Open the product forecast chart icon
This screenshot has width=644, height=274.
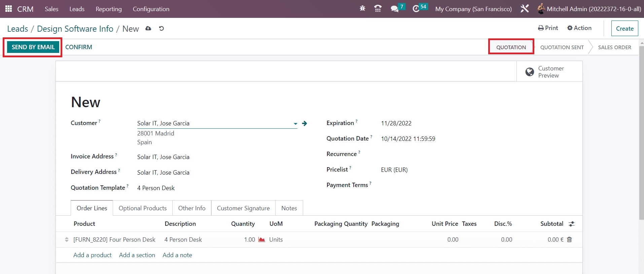pyautogui.click(x=261, y=240)
